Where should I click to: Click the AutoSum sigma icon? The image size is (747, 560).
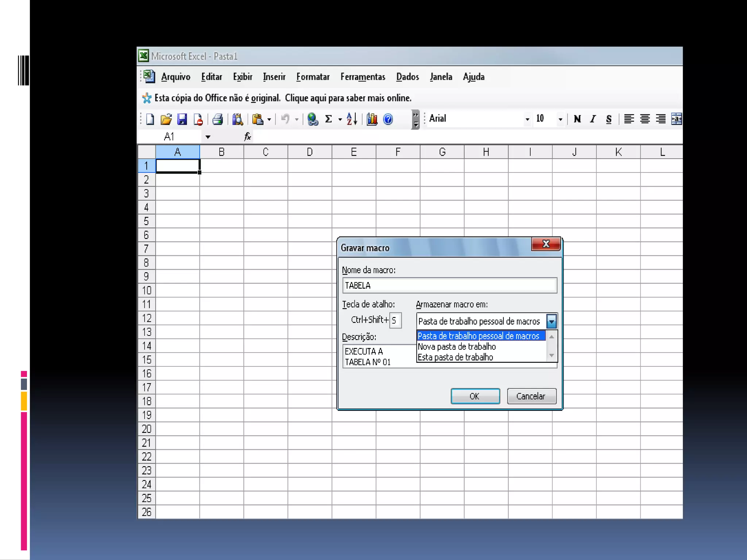click(x=328, y=119)
